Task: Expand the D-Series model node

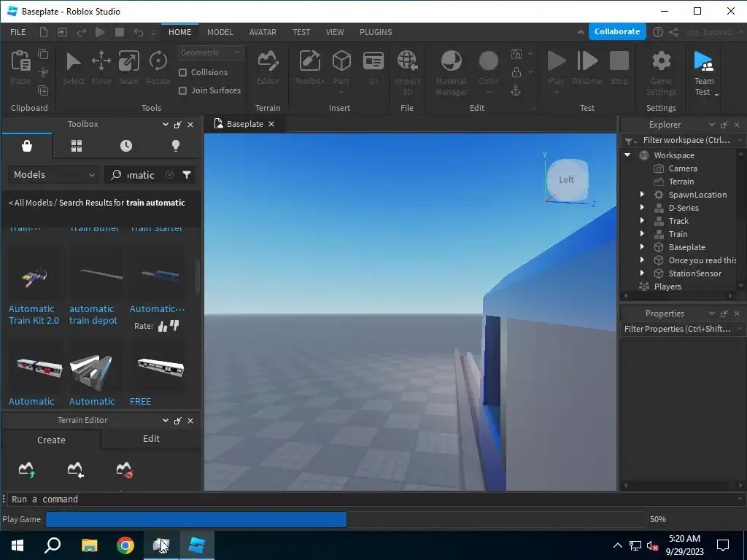Action: pyautogui.click(x=642, y=208)
